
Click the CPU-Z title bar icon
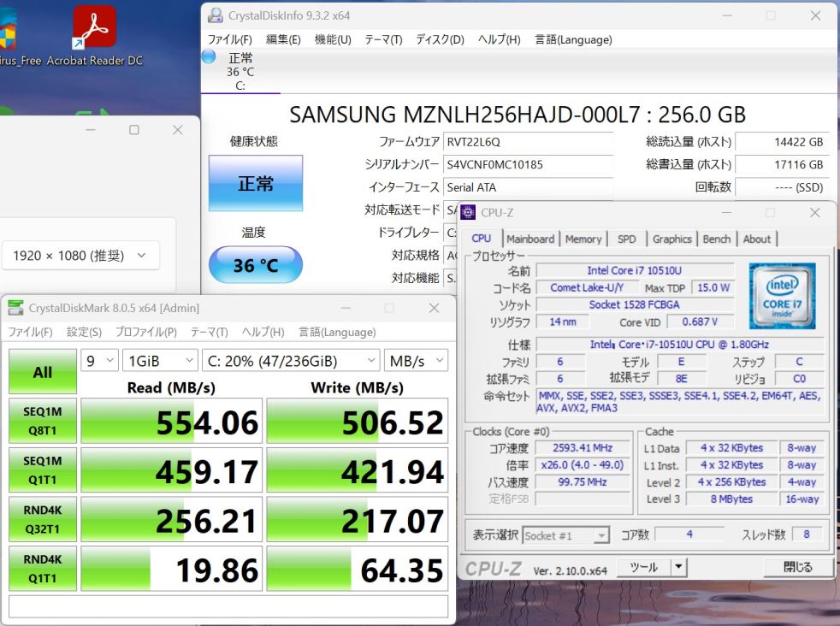[468, 213]
